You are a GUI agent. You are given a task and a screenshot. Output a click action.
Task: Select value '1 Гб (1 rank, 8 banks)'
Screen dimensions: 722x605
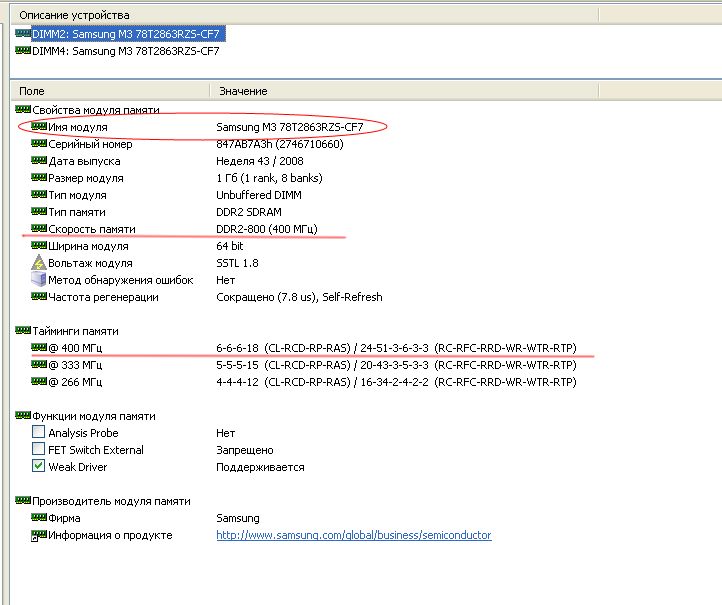click(269, 178)
